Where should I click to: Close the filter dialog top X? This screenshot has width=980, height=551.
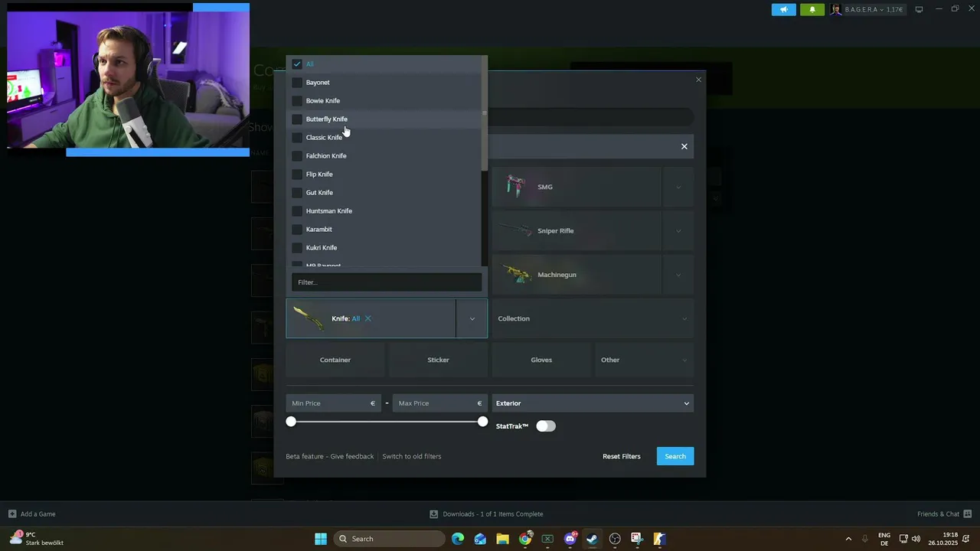pos(698,80)
